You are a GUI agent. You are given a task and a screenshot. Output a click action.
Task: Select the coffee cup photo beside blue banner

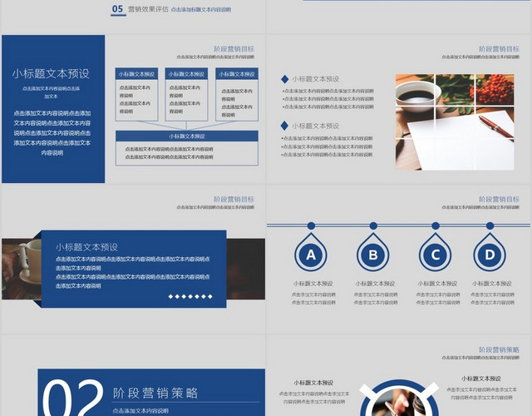pyautogui.click(x=22, y=269)
